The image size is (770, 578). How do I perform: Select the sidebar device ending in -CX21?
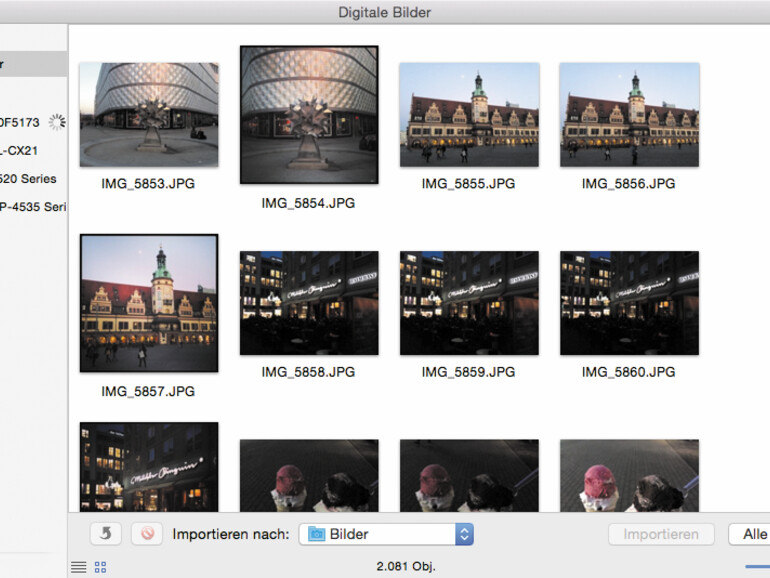point(20,151)
